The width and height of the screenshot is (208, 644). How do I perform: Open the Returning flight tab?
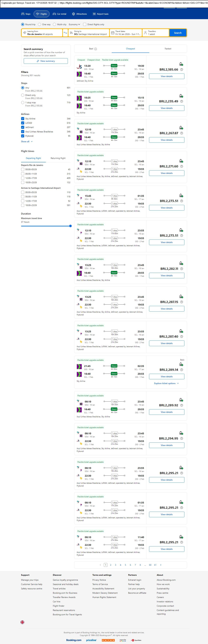pyautogui.click(x=58, y=158)
